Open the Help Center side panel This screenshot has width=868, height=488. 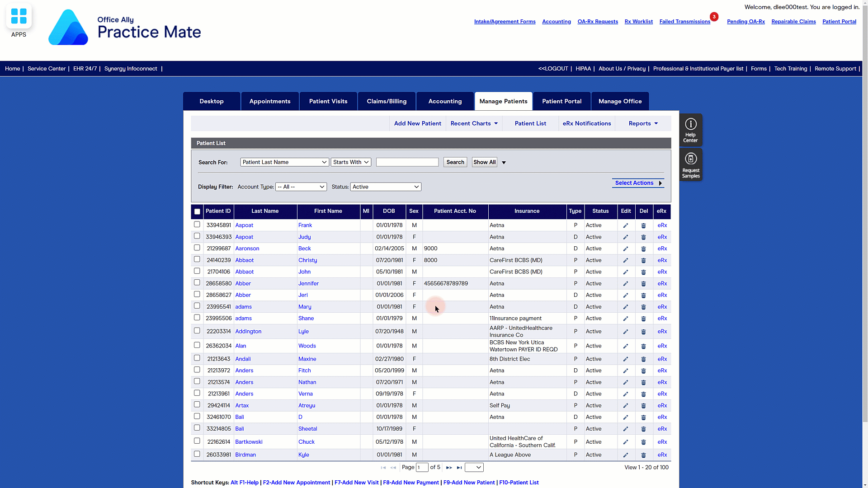click(690, 130)
